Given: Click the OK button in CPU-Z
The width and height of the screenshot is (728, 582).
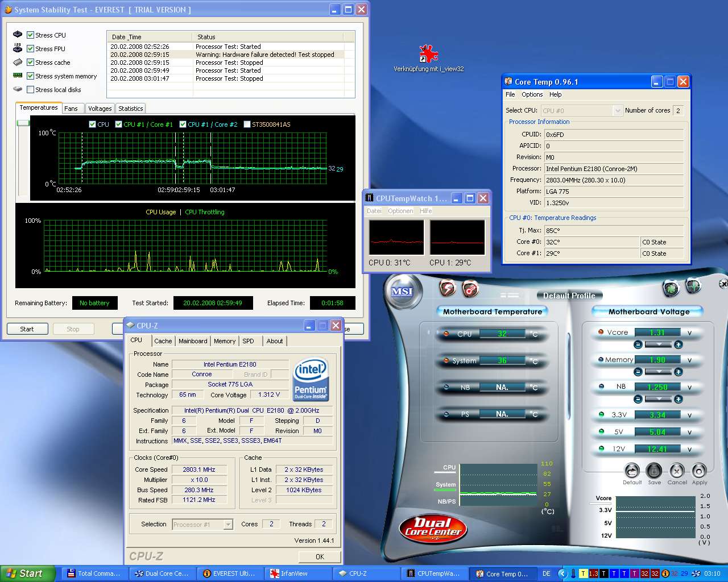Looking at the screenshot, I should pos(320,556).
